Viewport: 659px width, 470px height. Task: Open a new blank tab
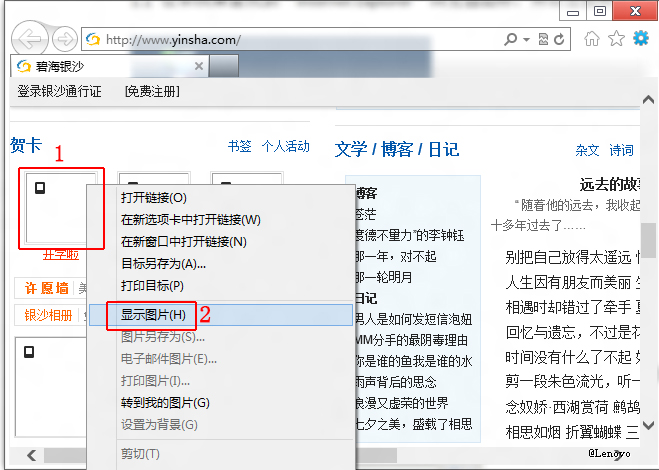coord(224,66)
